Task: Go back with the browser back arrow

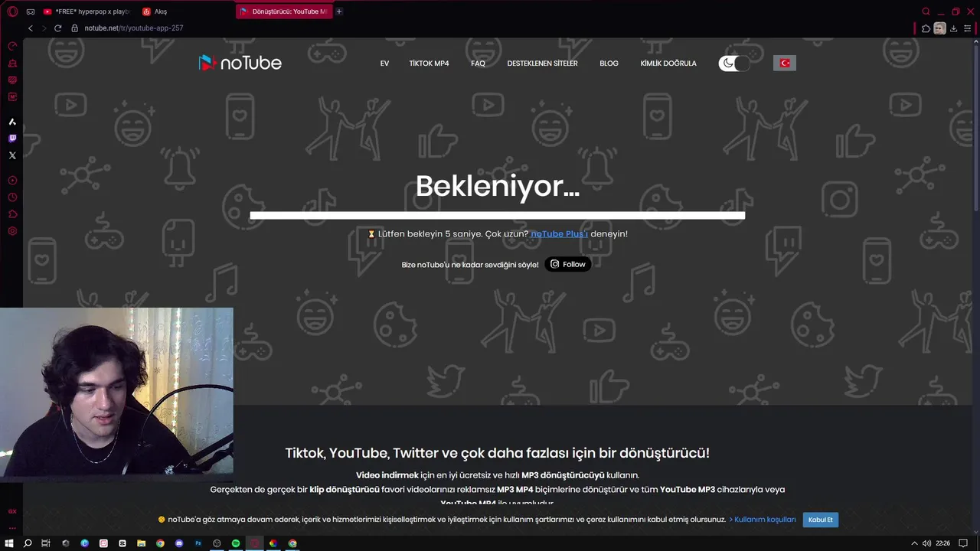Action: 31,28
